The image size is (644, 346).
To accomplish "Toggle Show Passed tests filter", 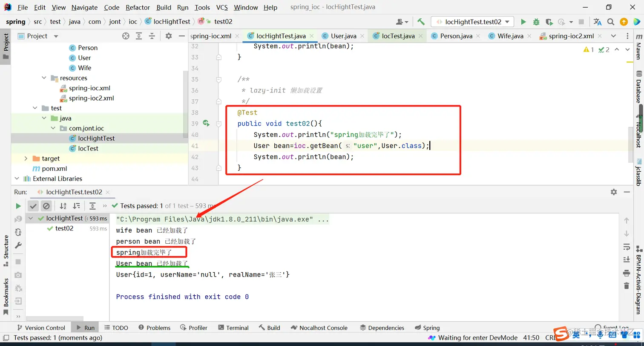I will (33, 206).
